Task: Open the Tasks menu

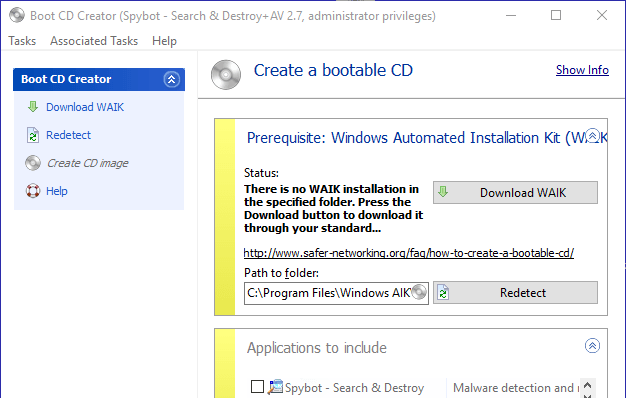Action: [x=22, y=41]
